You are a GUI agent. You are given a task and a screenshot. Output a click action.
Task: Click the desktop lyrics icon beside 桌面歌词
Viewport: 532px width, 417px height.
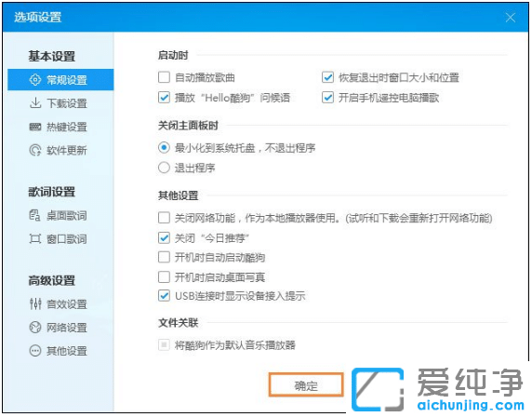(35, 215)
